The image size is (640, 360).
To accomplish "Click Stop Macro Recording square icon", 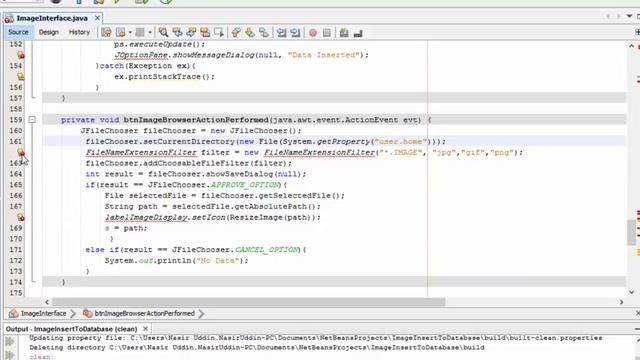I will coord(327,32).
